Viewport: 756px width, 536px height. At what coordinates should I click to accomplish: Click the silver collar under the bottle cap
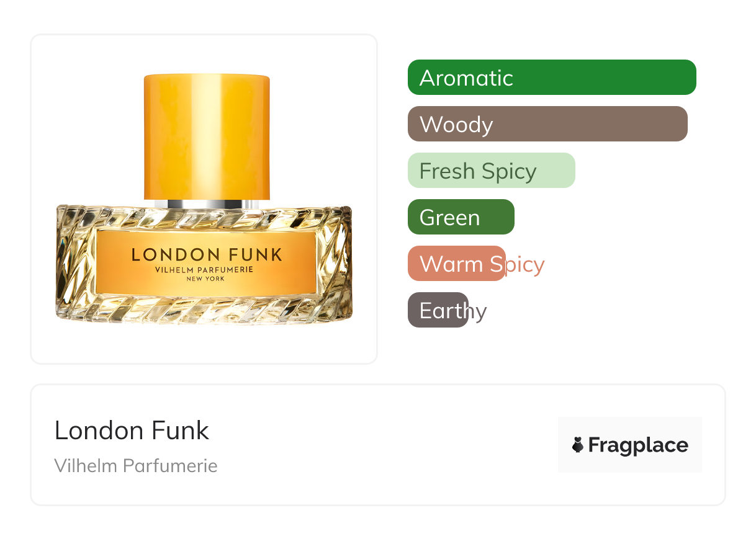click(207, 204)
